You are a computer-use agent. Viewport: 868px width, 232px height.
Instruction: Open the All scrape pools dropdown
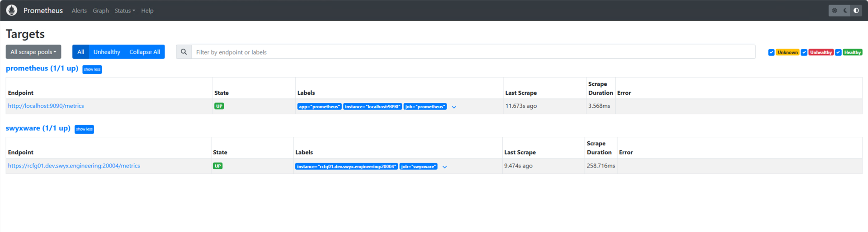click(x=33, y=52)
